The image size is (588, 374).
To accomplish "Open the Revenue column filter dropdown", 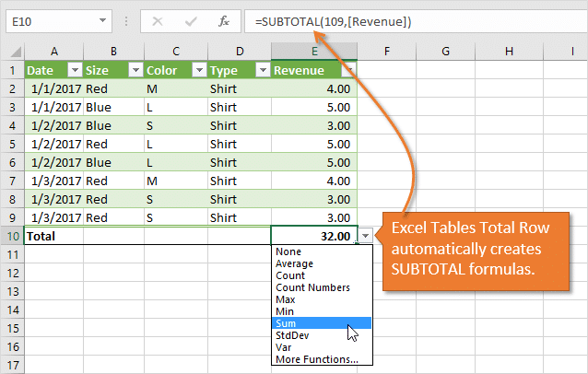I will (347, 70).
